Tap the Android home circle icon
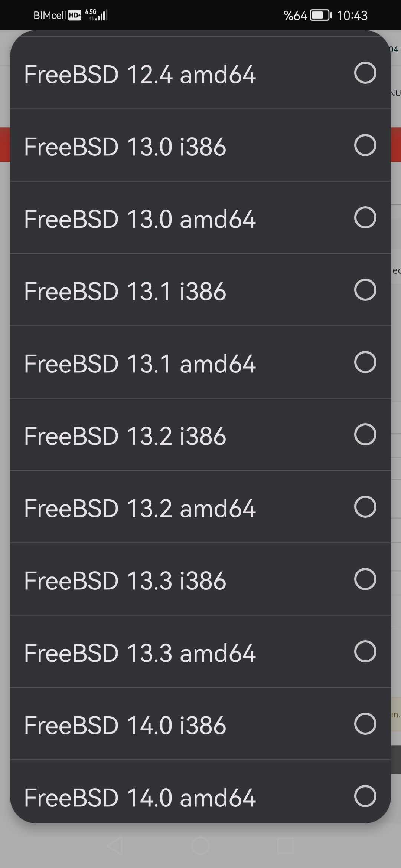The image size is (401, 868). tap(200, 846)
